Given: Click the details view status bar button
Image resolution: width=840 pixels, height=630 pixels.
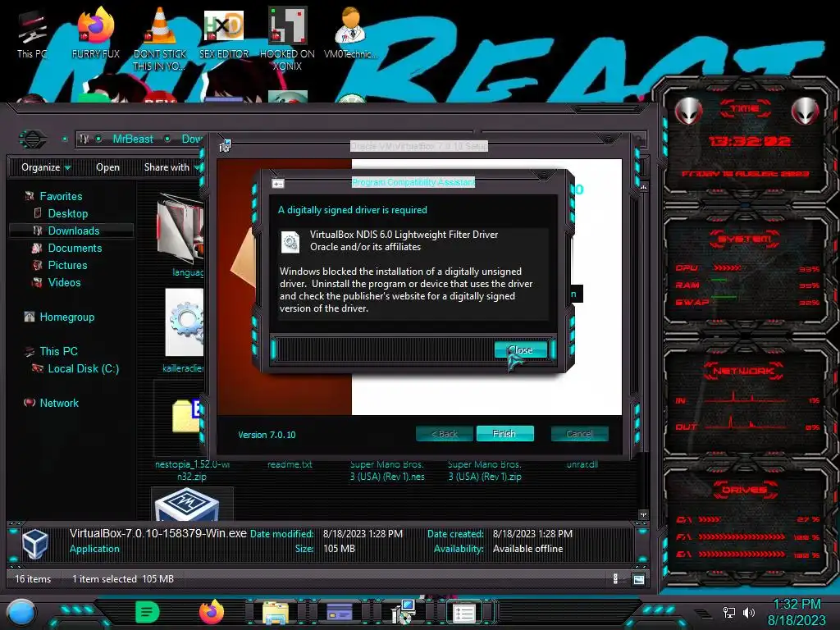Looking at the screenshot, I should (x=615, y=578).
